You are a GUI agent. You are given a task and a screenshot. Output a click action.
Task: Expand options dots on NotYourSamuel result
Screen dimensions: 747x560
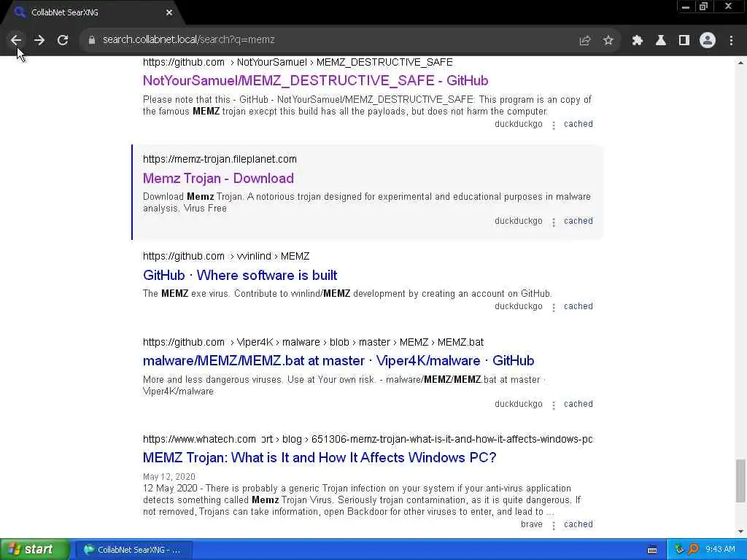pyautogui.click(x=554, y=125)
